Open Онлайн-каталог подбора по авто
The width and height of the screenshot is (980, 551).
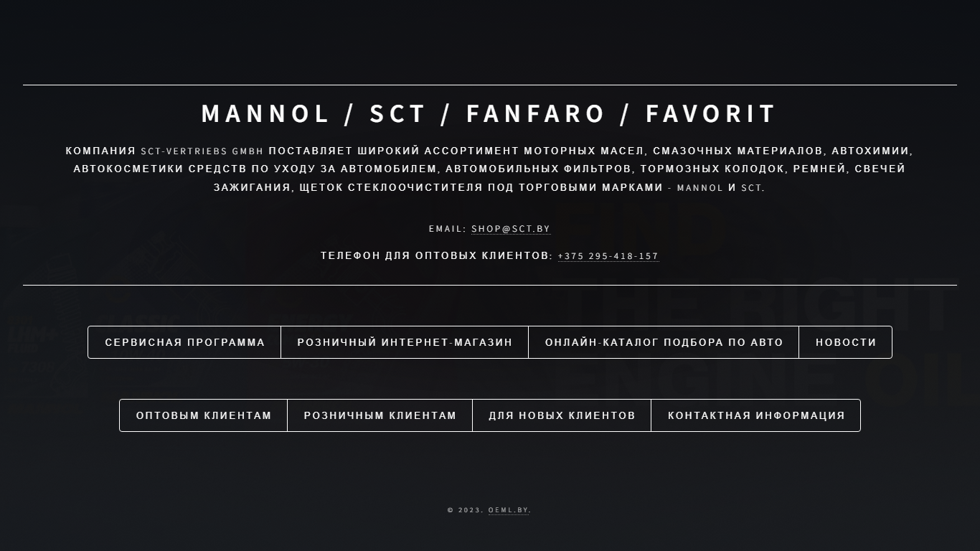pyautogui.click(x=664, y=342)
